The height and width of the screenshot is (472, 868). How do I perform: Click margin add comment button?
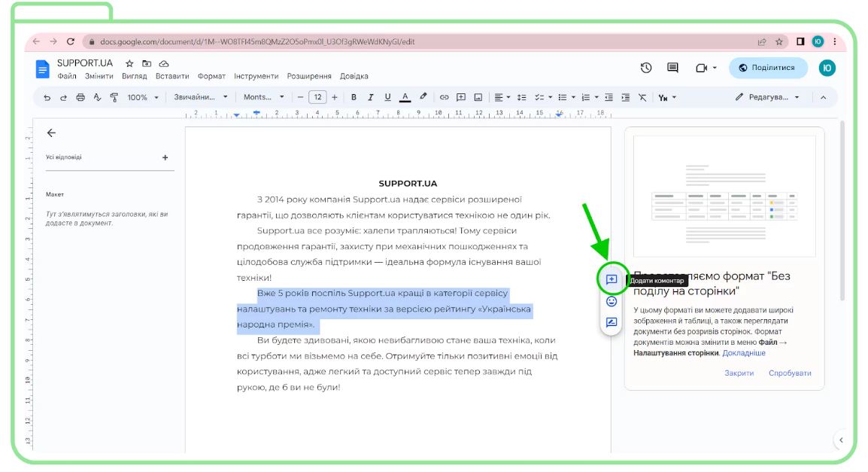(x=612, y=279)
